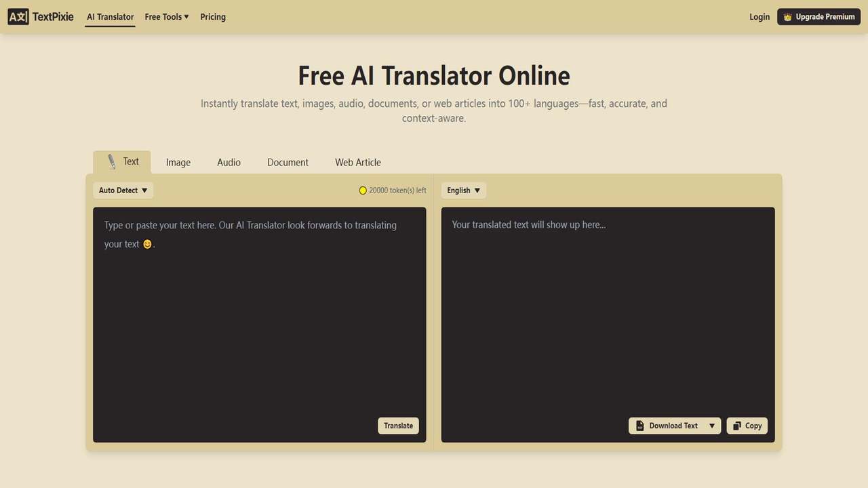The width and height of the screenshot is (868, 488).
Task: Open the AI Translator nav item
Action: click(111, 17)
